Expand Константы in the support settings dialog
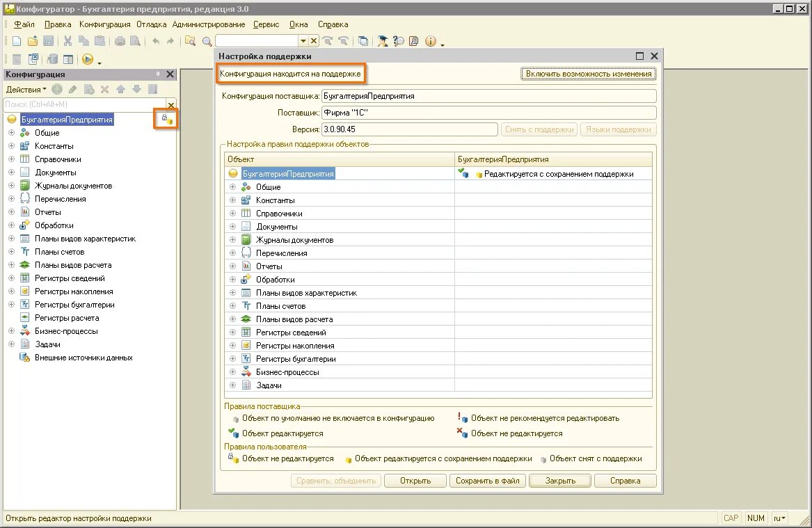Viewport: 812px width, 528px height. (x=232, y=200)
